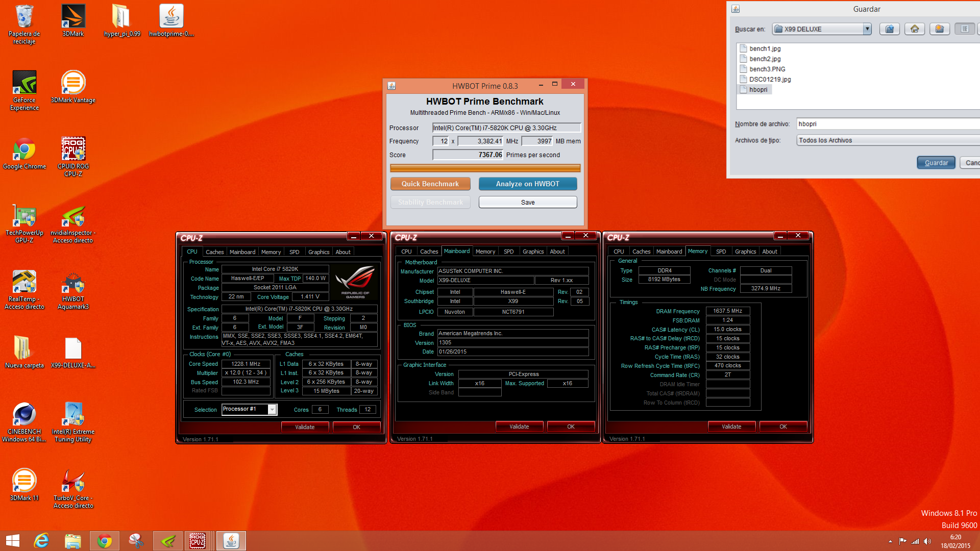The width and height of the screenshot is (980, 551).
Task: Click the Nombre de archivo input field
Action: pos(888,124)
